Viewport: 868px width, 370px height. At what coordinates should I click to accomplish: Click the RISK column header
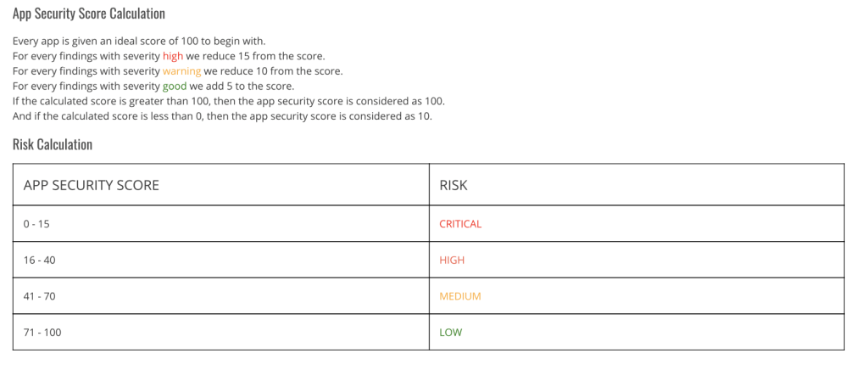(x=453, y=185)
